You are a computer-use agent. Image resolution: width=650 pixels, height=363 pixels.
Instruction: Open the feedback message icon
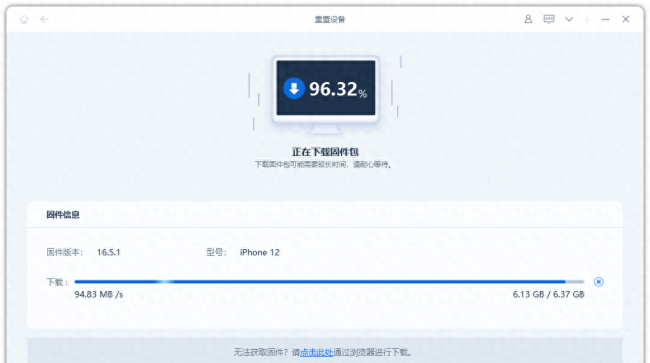point(549,19)
